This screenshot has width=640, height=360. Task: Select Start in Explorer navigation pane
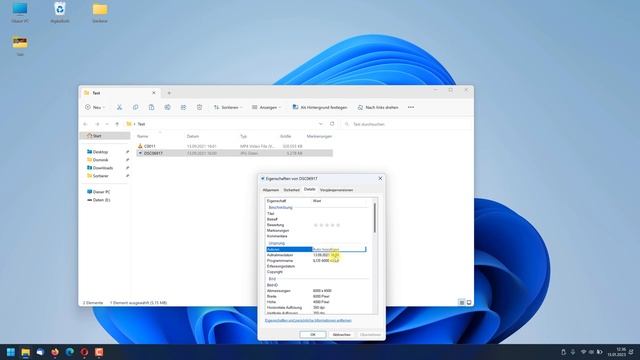click(105, 136)
